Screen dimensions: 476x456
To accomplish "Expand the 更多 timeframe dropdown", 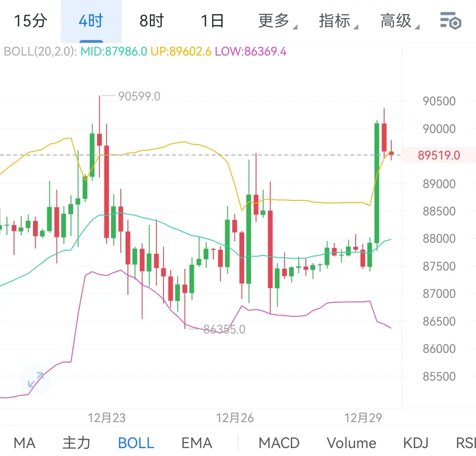I will coord(277,21).
